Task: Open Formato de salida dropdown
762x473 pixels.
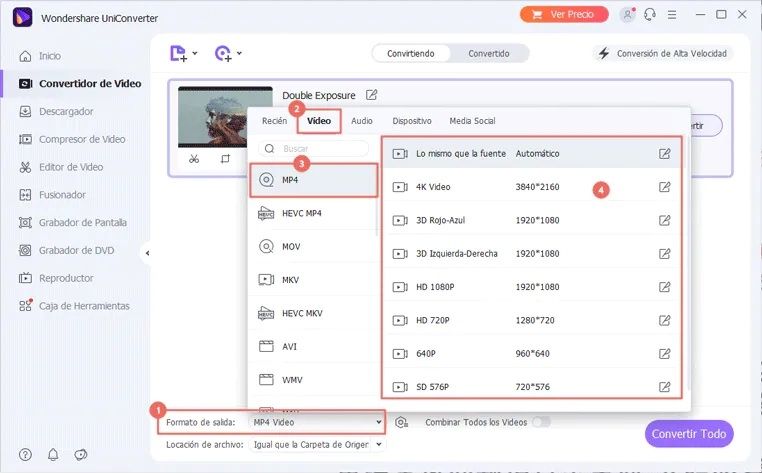Action: point(314,422)
